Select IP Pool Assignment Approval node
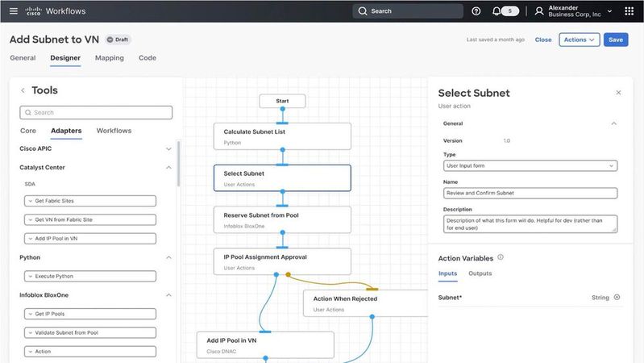This screenshot has width=644, height=363. [x=282, y=261]
